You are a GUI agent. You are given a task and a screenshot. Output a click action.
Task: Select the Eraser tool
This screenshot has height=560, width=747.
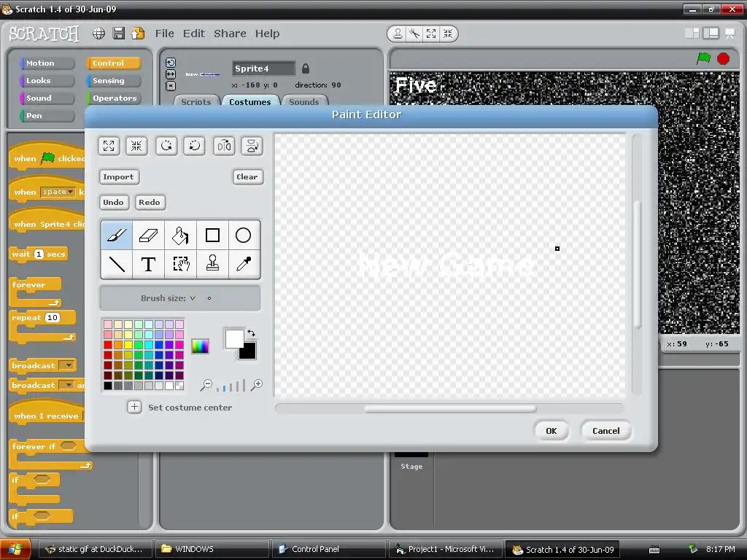click(x=148, y=235)
